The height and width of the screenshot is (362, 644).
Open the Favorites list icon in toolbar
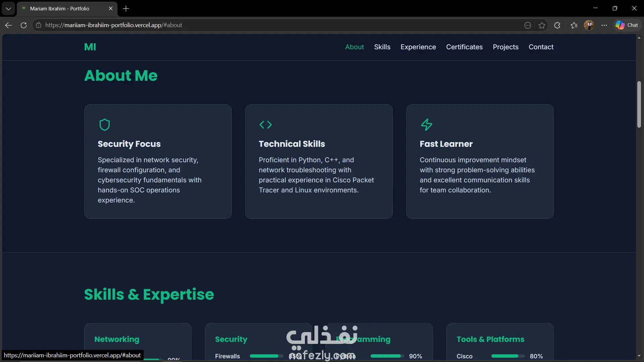(x=574, y=25)
